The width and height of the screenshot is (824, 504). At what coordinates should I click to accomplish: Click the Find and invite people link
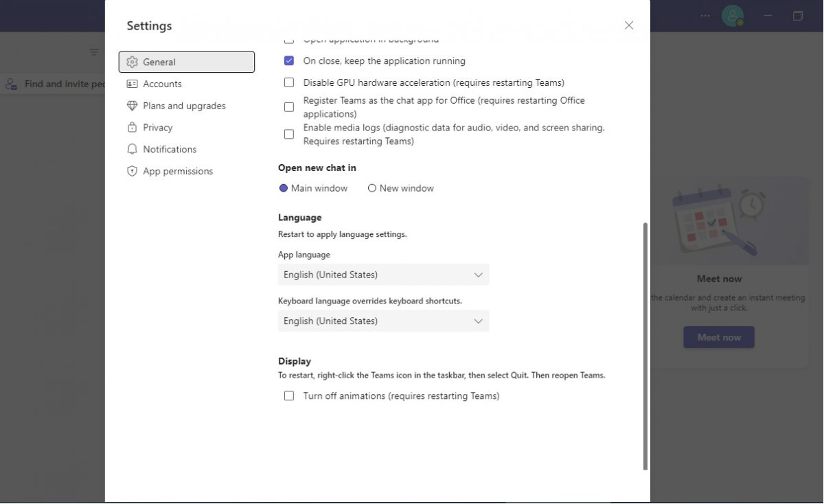pos(62,83)
